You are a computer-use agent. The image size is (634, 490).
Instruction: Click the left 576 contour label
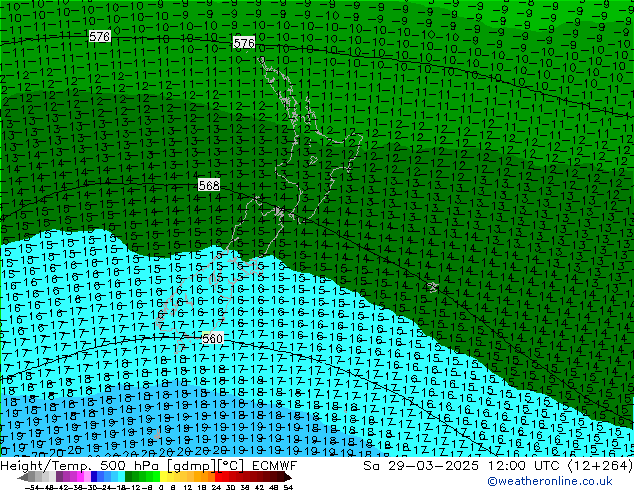[x=99, y=36]
